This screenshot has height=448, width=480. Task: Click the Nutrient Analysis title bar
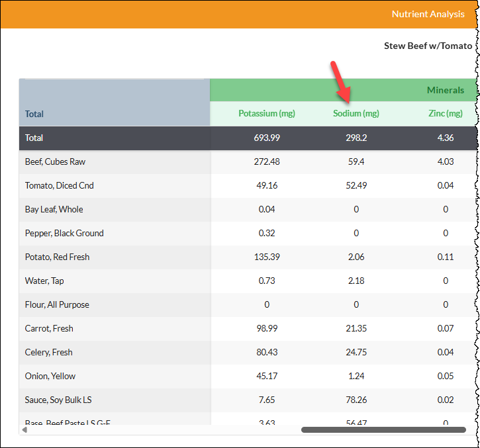[x=239, y=15]
